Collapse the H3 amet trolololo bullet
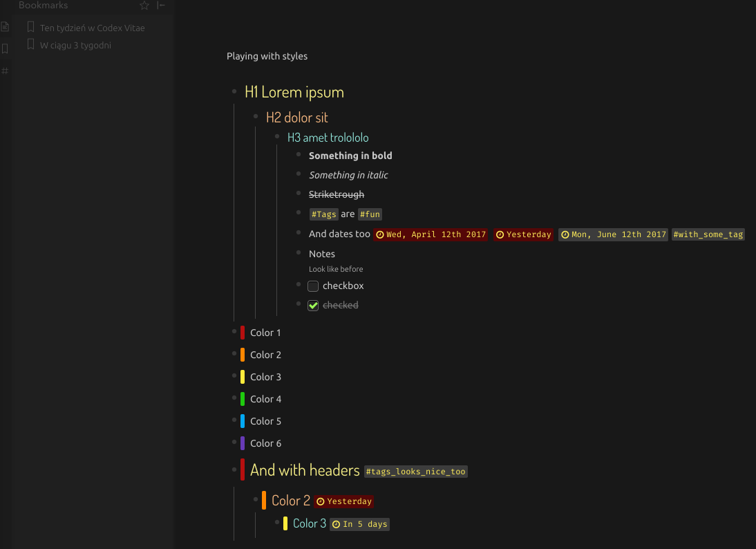756x549 pixels. pyautogui.click(x=277, y=136)
